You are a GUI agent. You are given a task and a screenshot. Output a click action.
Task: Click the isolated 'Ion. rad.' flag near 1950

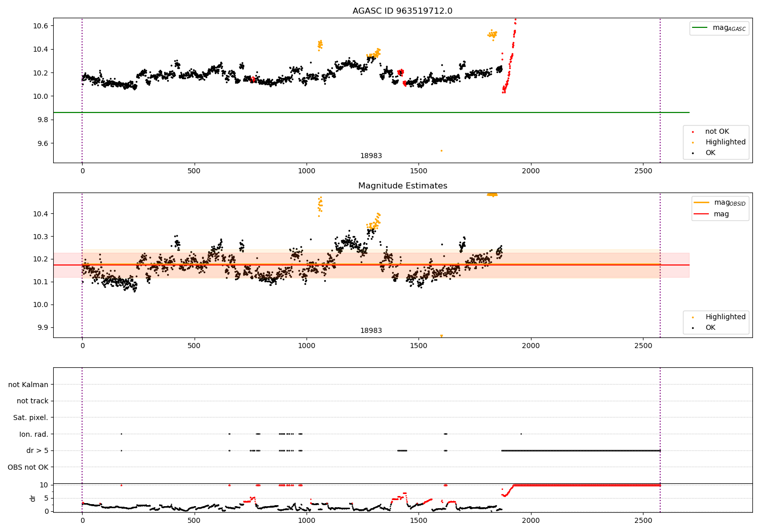tap(521, 434)
